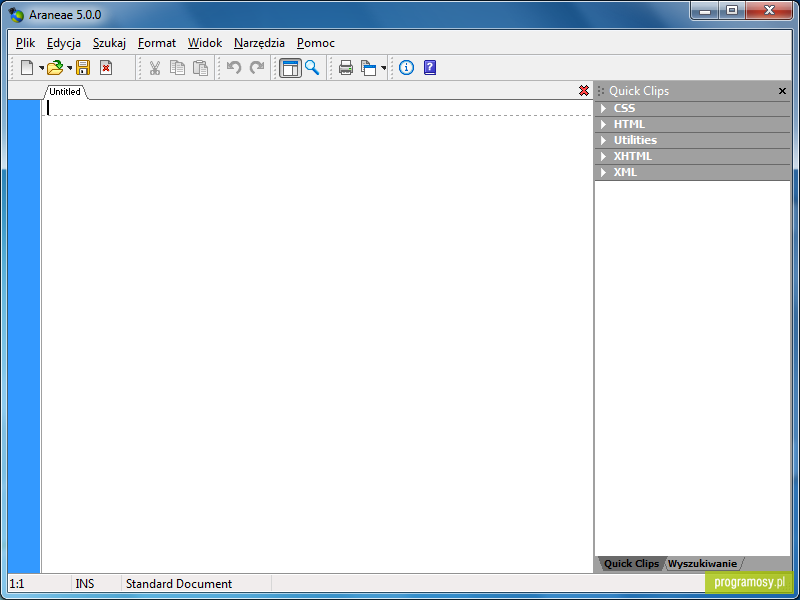
Task: Open the Widok menu
Action: (x=205, y=43)
